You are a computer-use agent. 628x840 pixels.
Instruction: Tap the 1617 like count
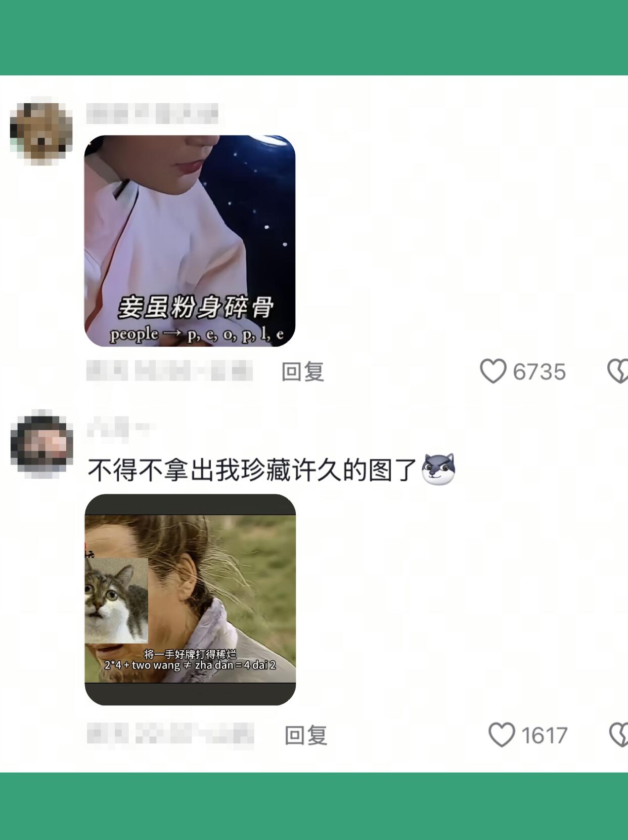pos(544,735)
